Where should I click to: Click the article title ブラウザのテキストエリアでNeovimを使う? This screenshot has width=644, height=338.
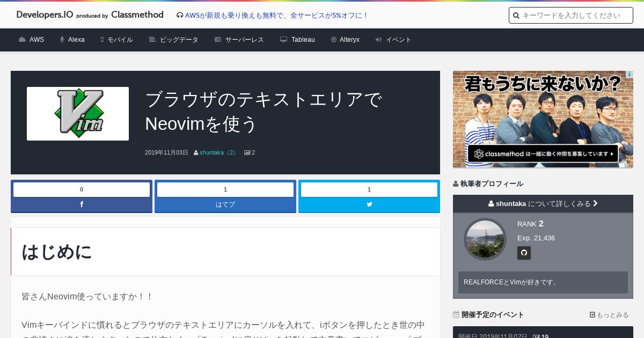[264, 112]
